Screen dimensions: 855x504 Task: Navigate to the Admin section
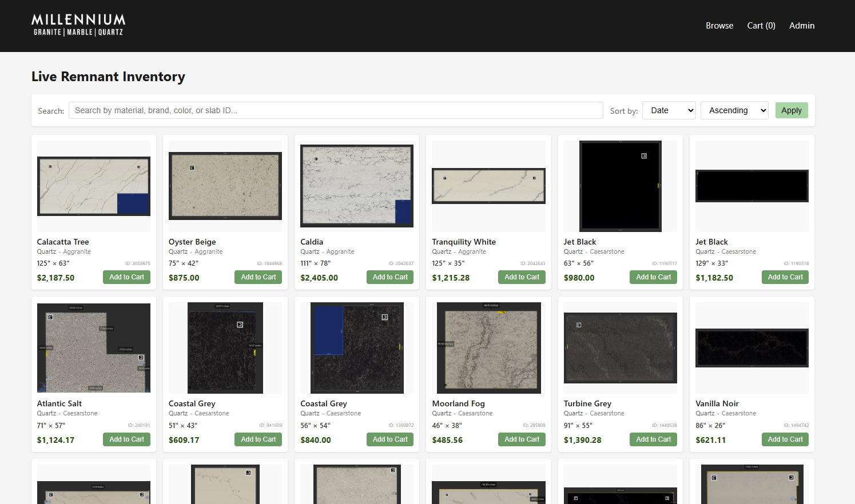[x=801, y=26]
